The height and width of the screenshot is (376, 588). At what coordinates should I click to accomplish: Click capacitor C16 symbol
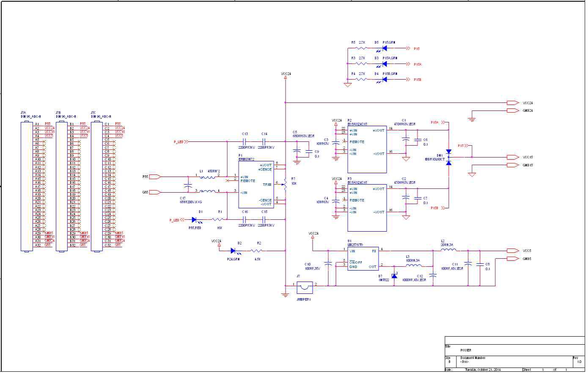(x=244, y=219)
